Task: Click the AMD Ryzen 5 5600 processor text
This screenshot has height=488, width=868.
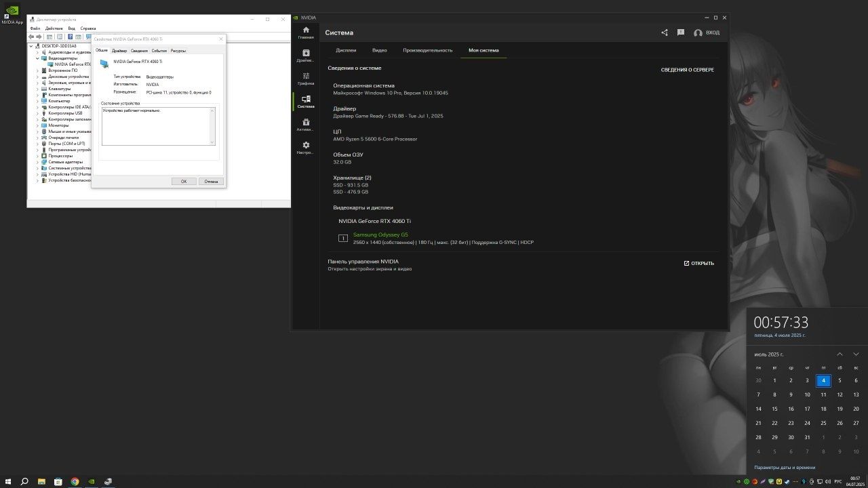Action: coord(375,139)
